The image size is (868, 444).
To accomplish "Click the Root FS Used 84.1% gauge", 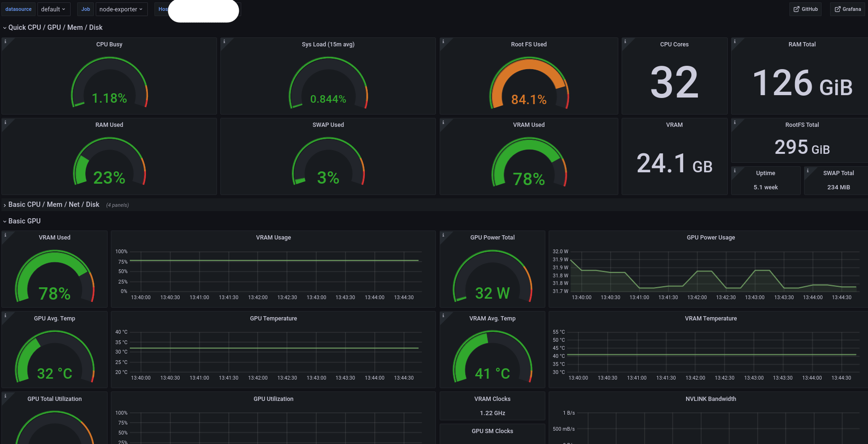I will [x=529, y=83].
